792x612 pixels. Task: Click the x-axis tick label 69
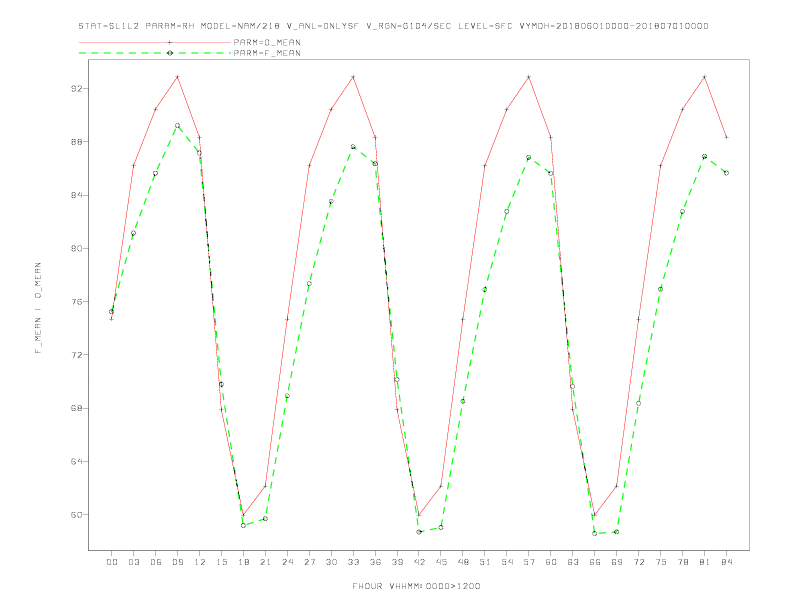click(617, 562)
